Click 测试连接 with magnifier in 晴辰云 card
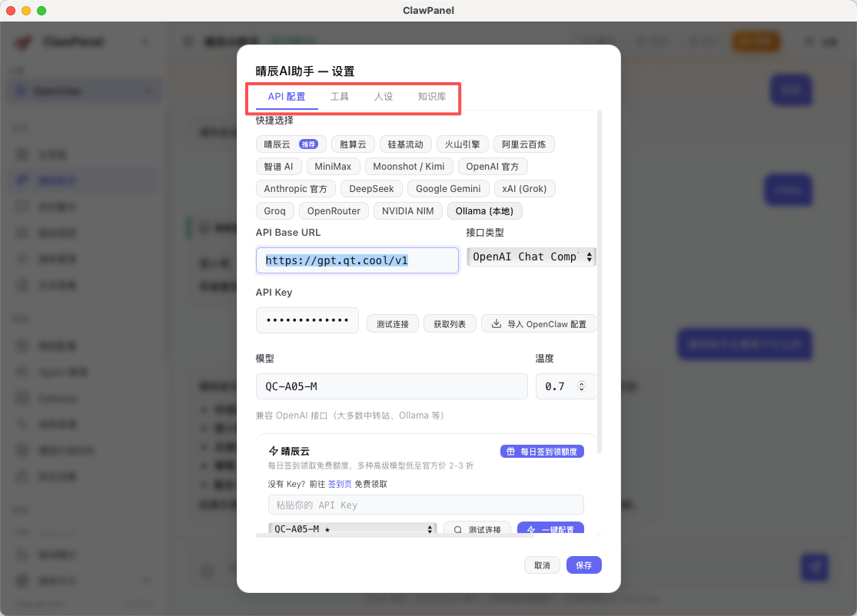 coord(477,529)
